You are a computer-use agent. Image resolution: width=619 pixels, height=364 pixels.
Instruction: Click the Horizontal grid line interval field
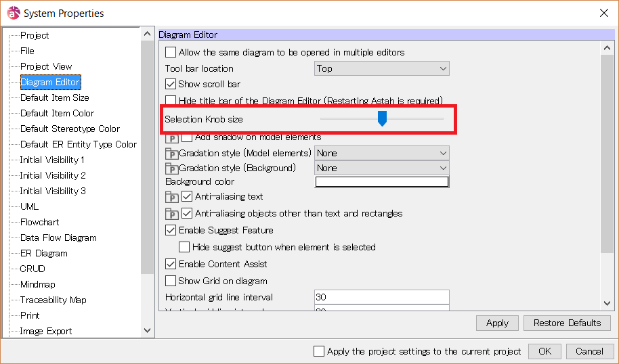tap(382, 297)
